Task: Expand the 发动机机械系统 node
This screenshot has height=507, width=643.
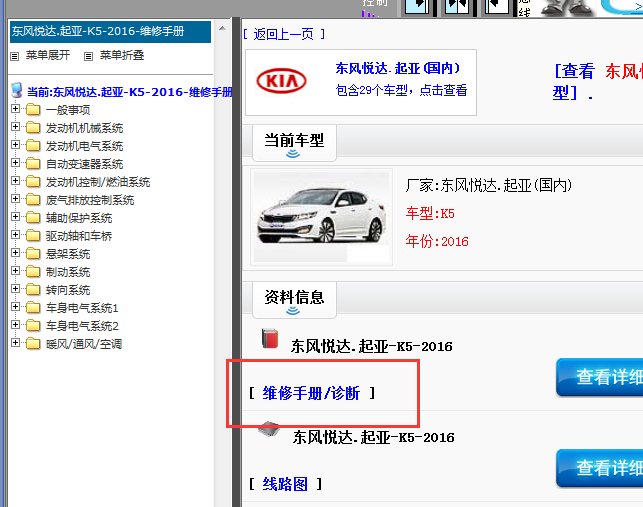Action: click(x=15, y=127)
